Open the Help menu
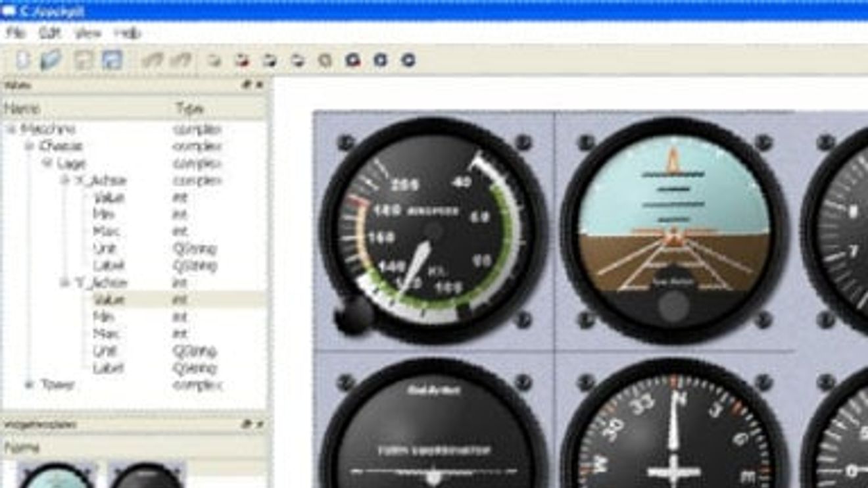 point(128,33)
